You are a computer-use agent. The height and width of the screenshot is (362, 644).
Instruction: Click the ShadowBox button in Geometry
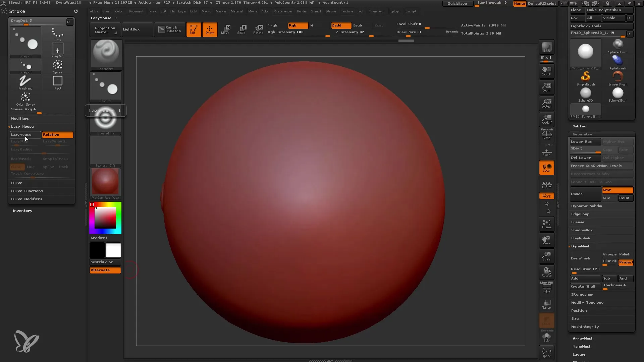(582, 230)
